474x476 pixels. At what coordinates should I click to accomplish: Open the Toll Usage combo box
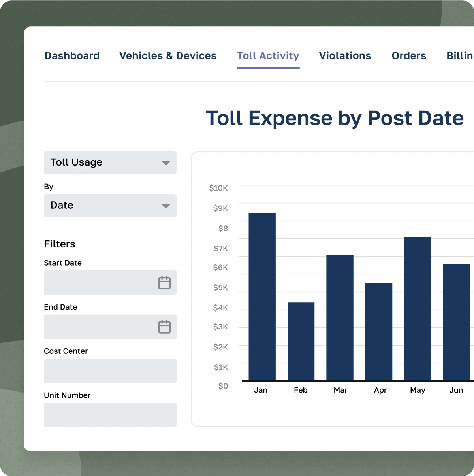pos(110,162)
